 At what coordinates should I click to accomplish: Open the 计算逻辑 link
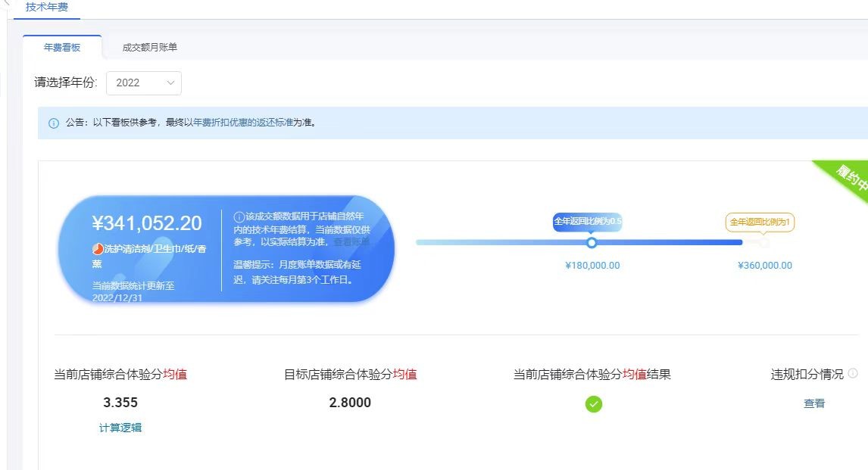[120, 428]
